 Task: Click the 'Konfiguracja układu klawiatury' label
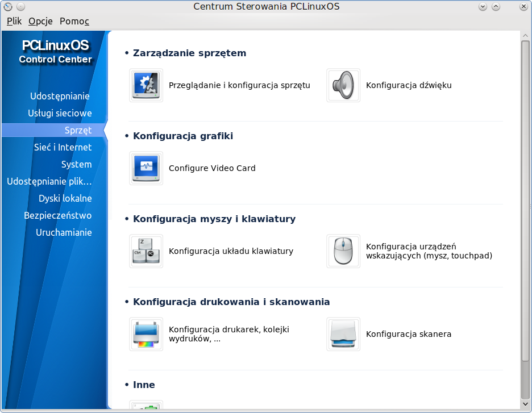tap(231, 251)
